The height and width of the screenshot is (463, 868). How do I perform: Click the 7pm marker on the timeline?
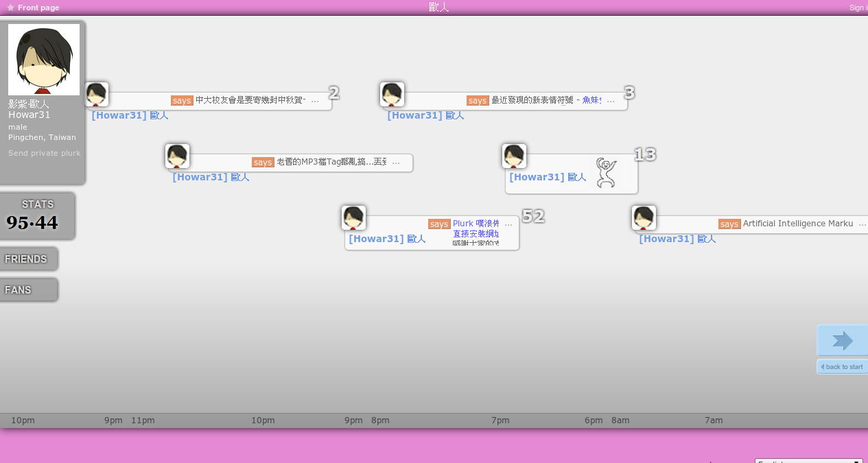point(500,420)
